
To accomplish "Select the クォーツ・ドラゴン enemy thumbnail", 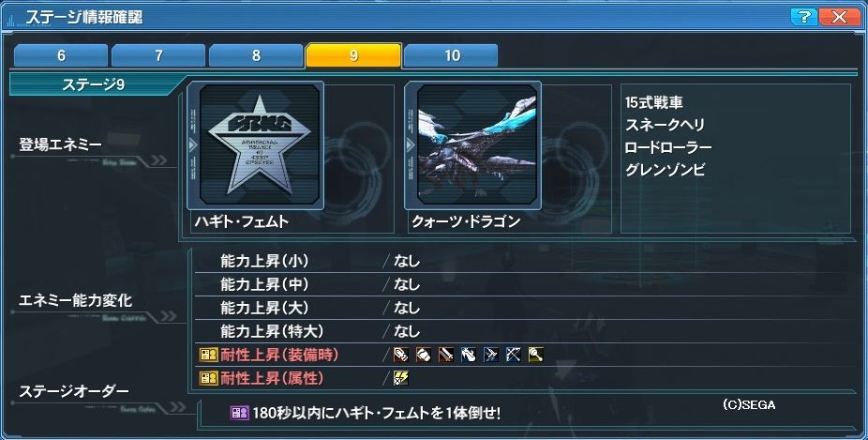I will click(x=476, y=145).
